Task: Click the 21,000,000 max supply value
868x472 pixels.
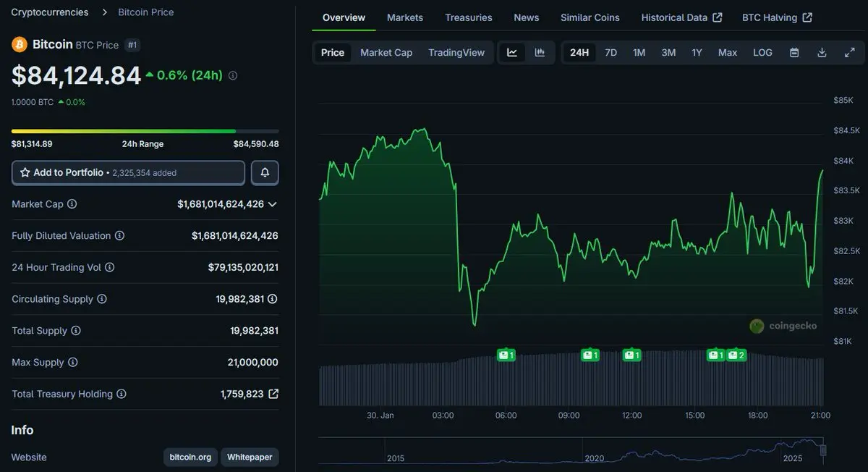Action: 252,362
